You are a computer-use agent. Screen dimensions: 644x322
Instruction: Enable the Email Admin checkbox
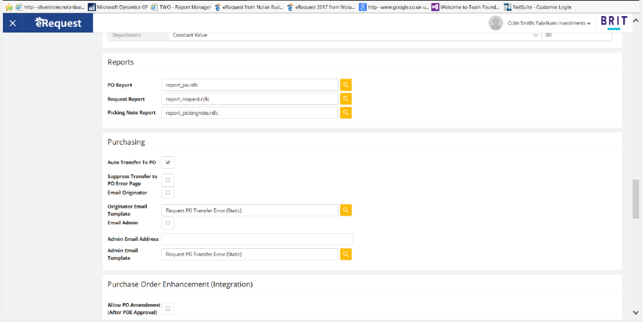click(x=168, y=224)
